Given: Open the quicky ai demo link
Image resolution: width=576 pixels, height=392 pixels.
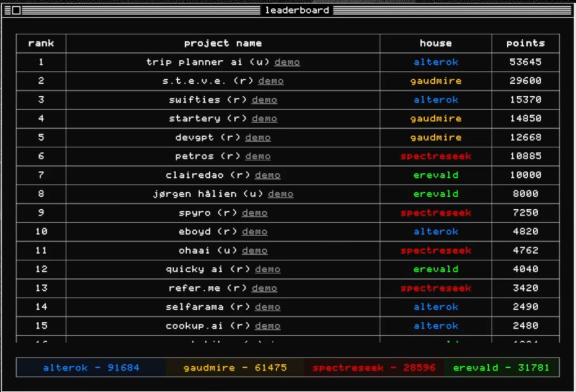Looking at the screenshot, I should 267,269.
